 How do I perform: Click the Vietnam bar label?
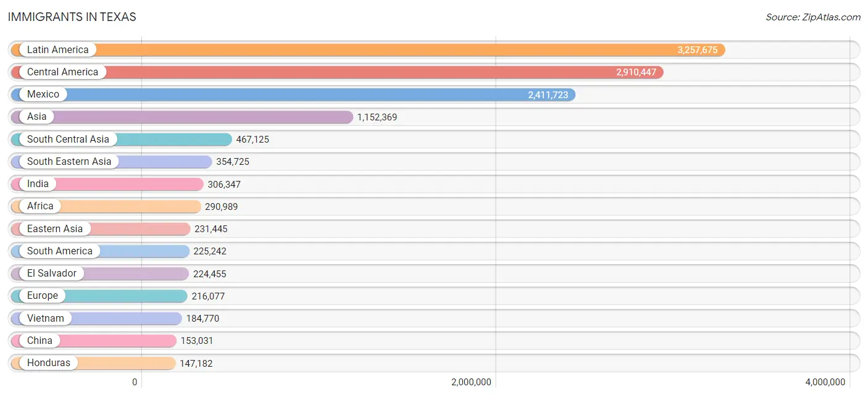45,319
